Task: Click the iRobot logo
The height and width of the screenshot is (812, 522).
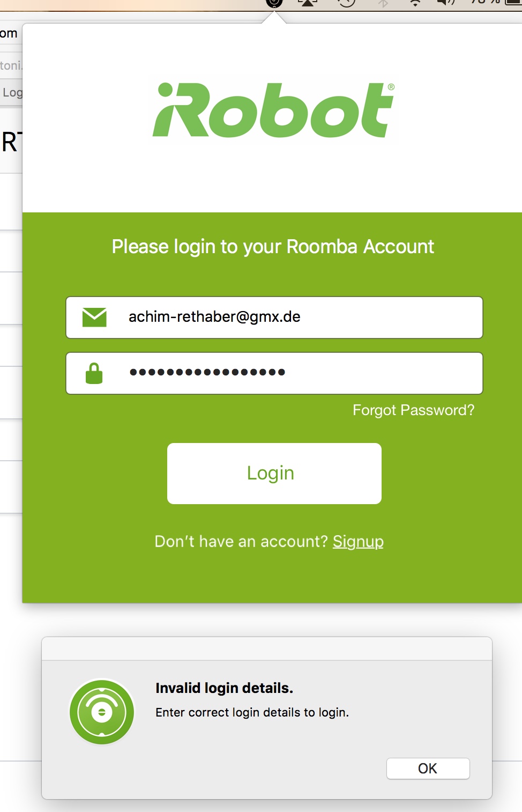Action: (x=273, y=110)
